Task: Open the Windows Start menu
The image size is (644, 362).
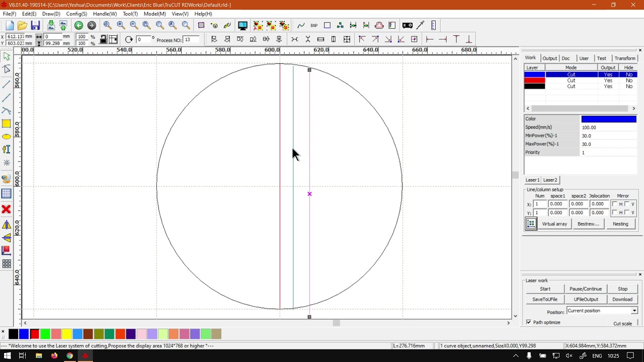Action: click(7, 356)
